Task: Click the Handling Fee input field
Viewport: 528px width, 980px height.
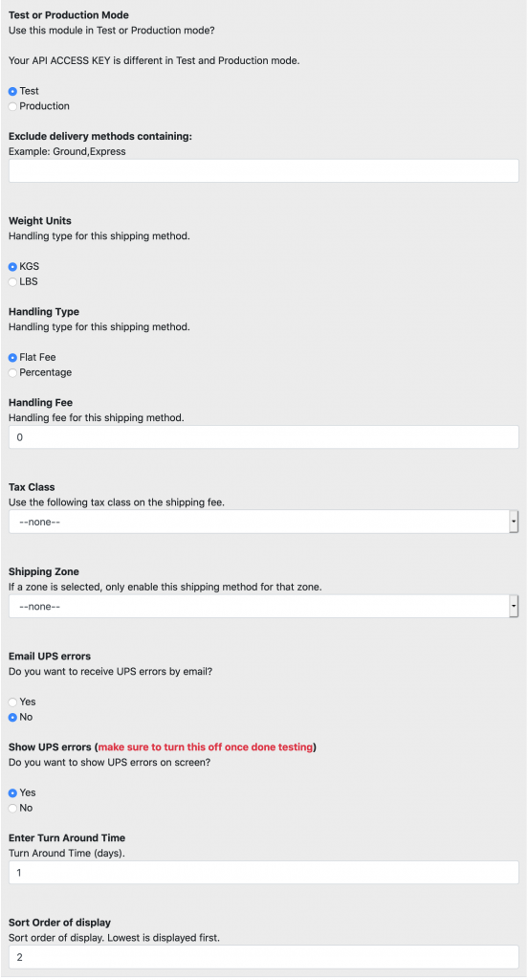Action: 264,436
